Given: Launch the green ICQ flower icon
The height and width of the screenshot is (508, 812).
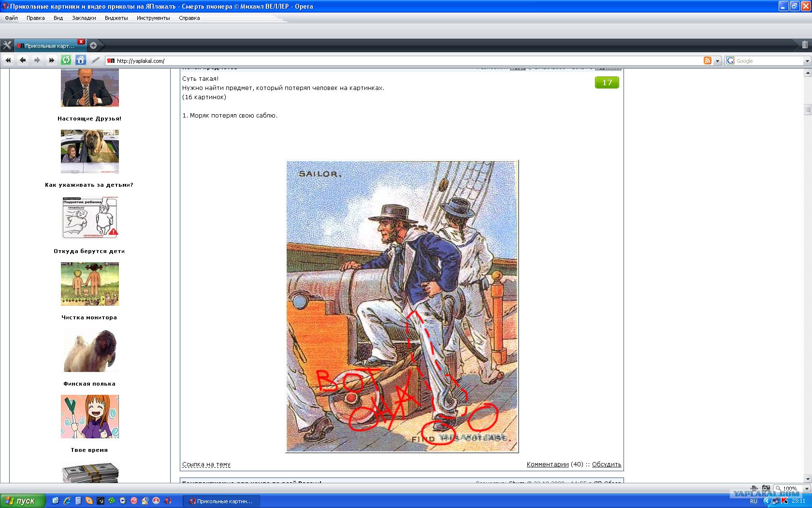Looking at the screenshot, I should tap(112, 501).
